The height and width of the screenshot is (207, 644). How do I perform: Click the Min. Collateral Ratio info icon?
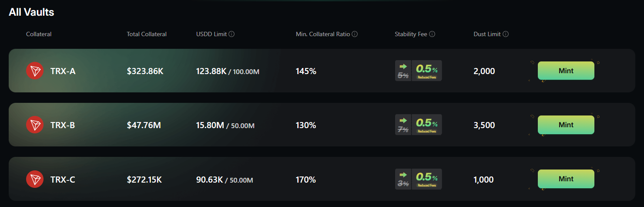(355, 34)
